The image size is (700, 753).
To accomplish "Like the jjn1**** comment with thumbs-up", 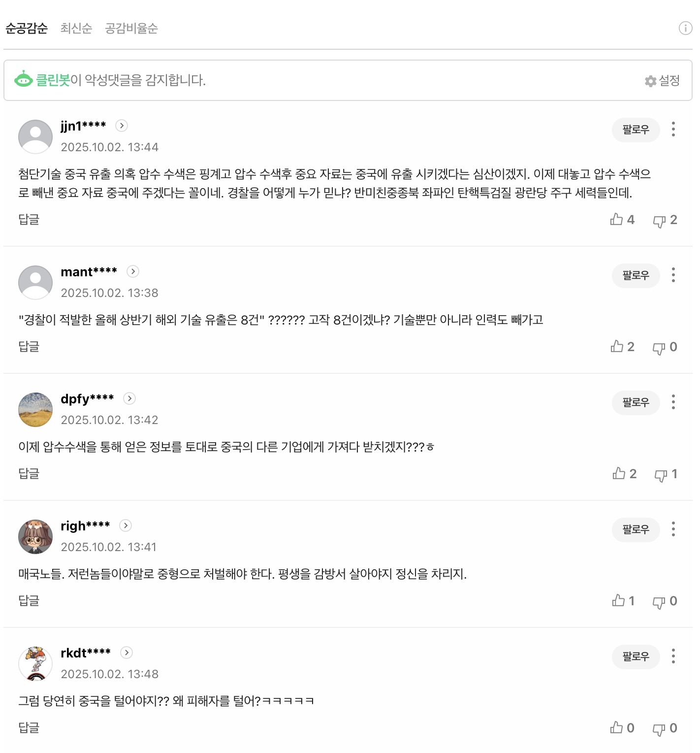I will point(617,220).
